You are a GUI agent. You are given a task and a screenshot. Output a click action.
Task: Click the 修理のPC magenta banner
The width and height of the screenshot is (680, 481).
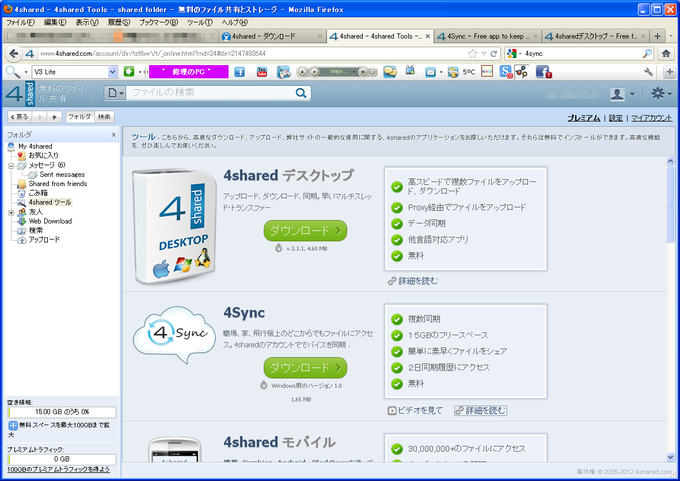[x=189, y=72]
